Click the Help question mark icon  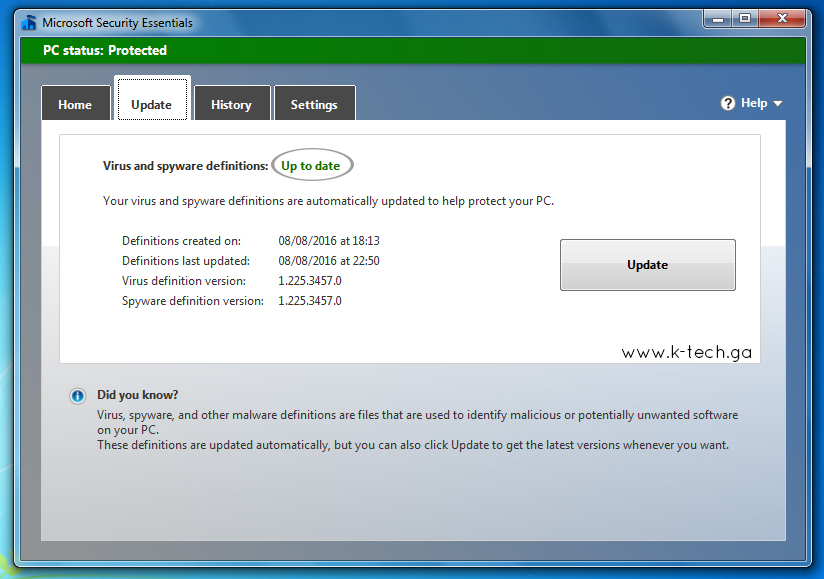[727, 102]
